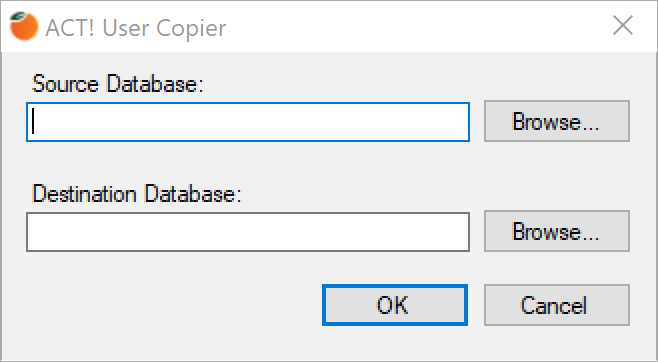Place the cursor in the lower database path box

(248, 232)
